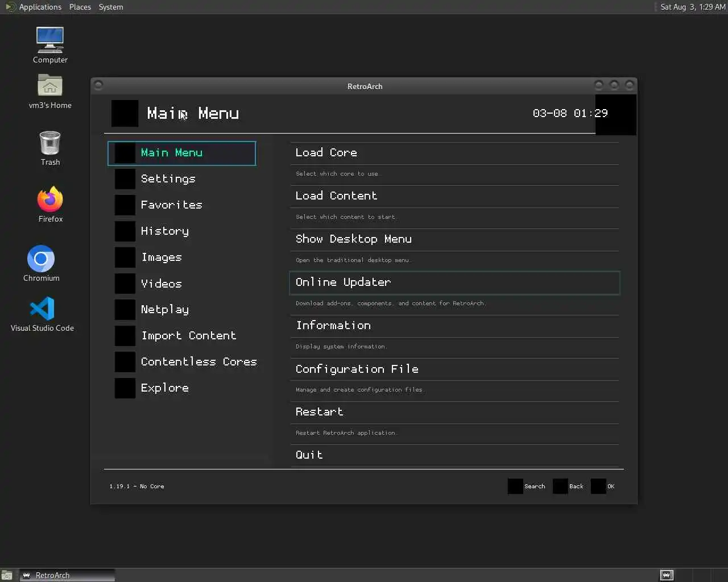Click 'Select which content to start' description
The image size is (728, 582).
(345, 217)
